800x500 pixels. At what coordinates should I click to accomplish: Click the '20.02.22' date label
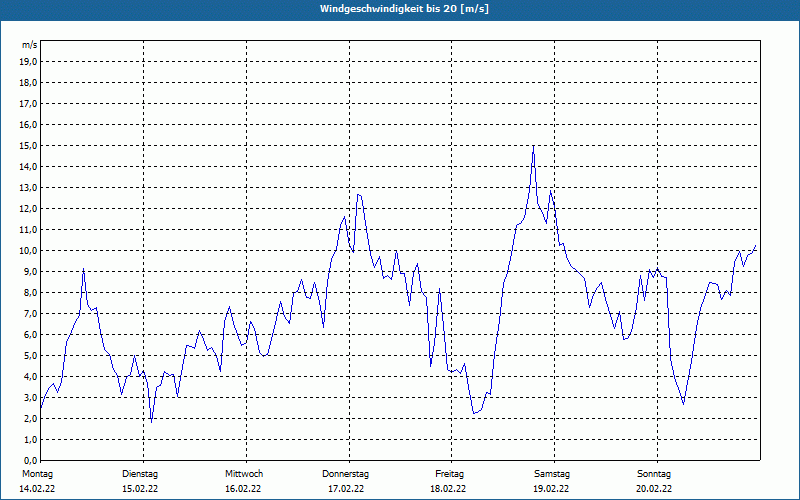coord(654,489)
